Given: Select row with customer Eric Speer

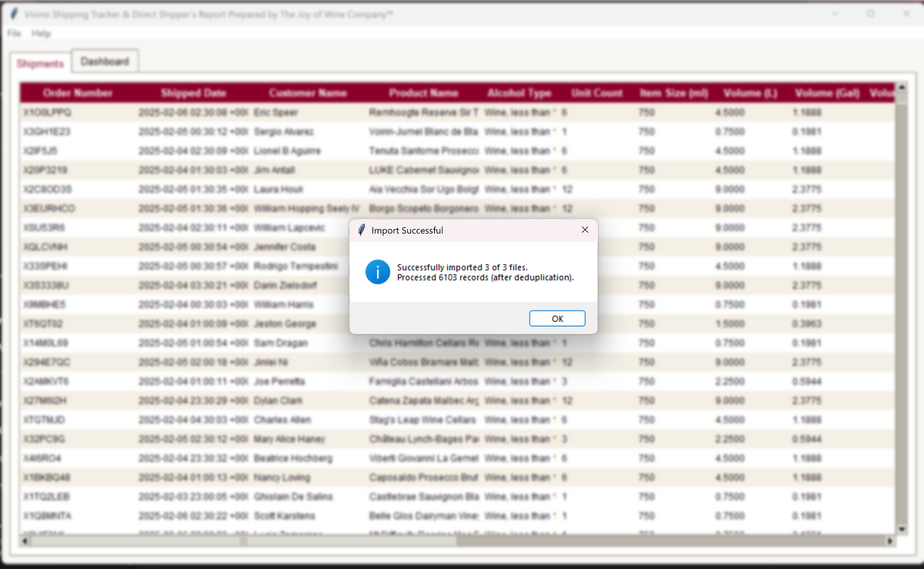Looking at the screenshot, I should tap(457, 112).
